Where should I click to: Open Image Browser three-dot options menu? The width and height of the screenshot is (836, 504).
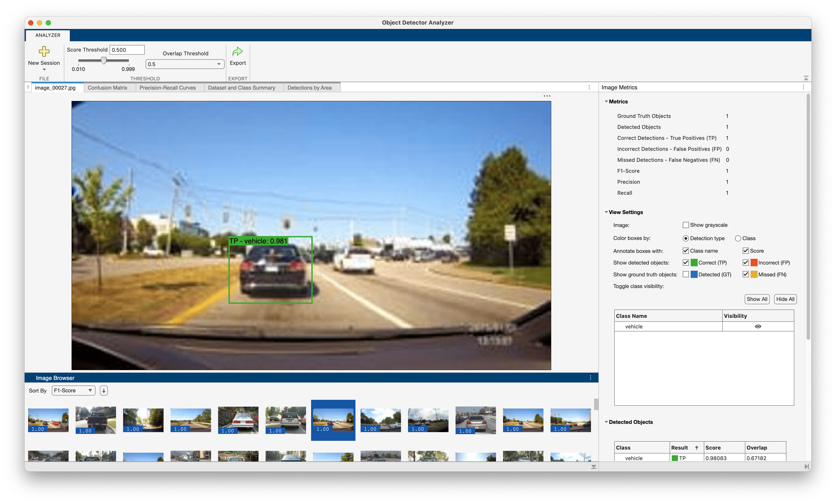pyautogui.click(x=590, y=378)
